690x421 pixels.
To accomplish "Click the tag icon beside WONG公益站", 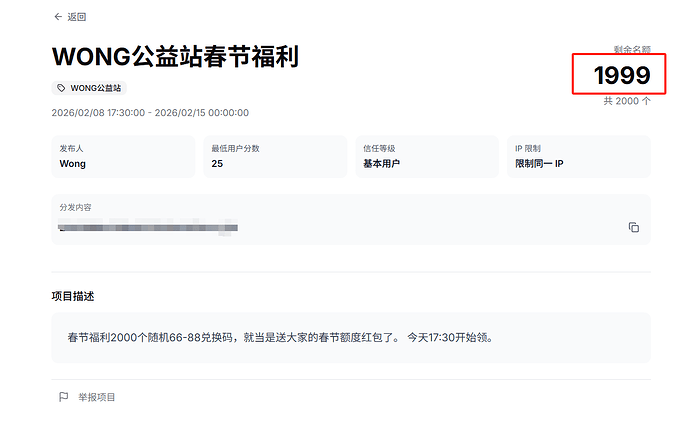I will tap(61, 88).
